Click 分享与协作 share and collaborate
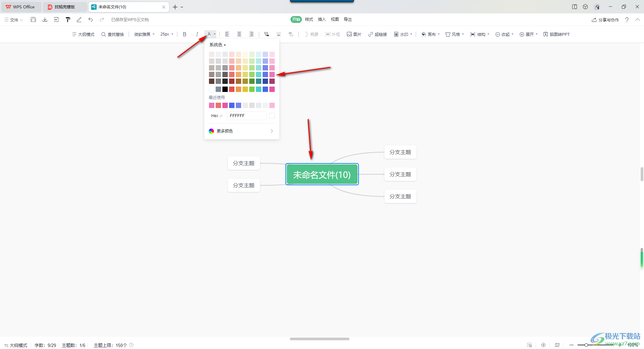 (605, 20)
